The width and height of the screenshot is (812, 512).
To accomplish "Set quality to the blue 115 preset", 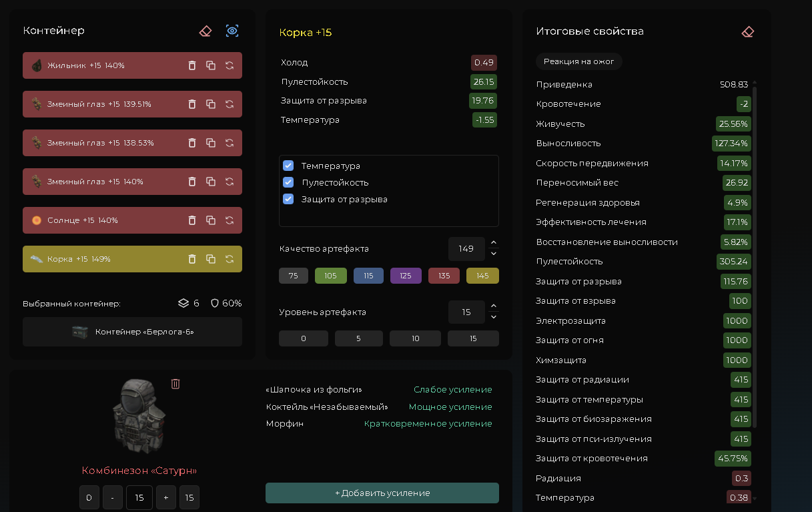I will 368,276.
